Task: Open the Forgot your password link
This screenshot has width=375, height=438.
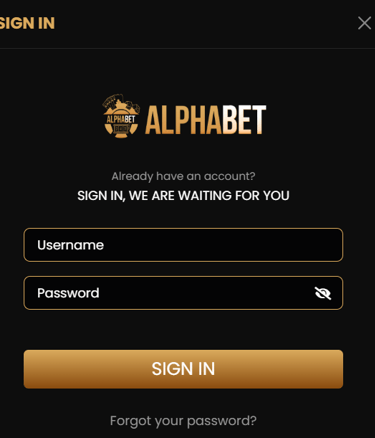Action: (183, 421)
